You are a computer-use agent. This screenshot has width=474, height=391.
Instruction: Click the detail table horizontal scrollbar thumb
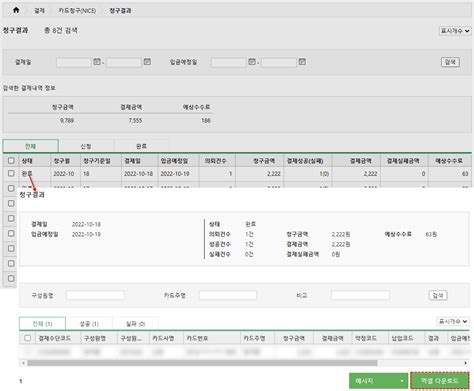click(x=202, y=363)
